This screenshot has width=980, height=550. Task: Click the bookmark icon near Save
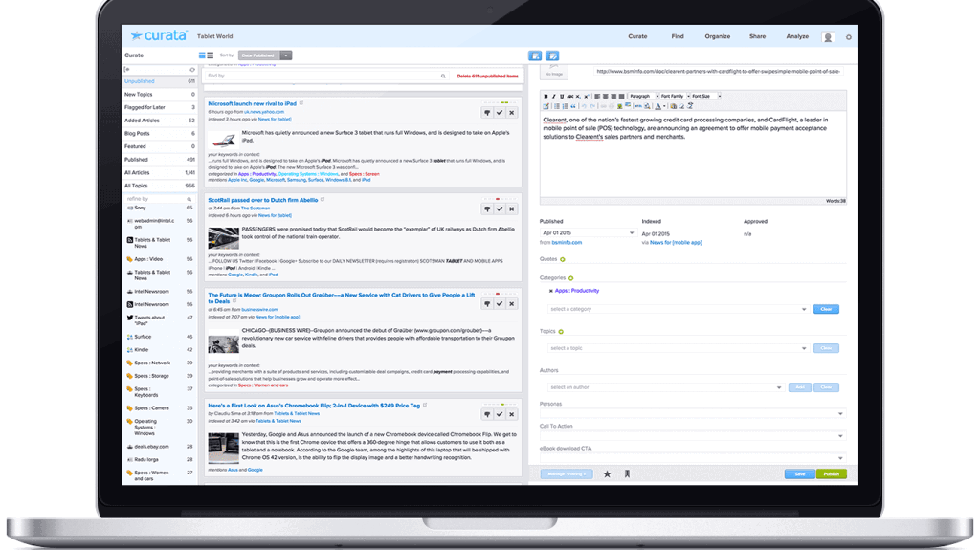[x=627, y=474]
